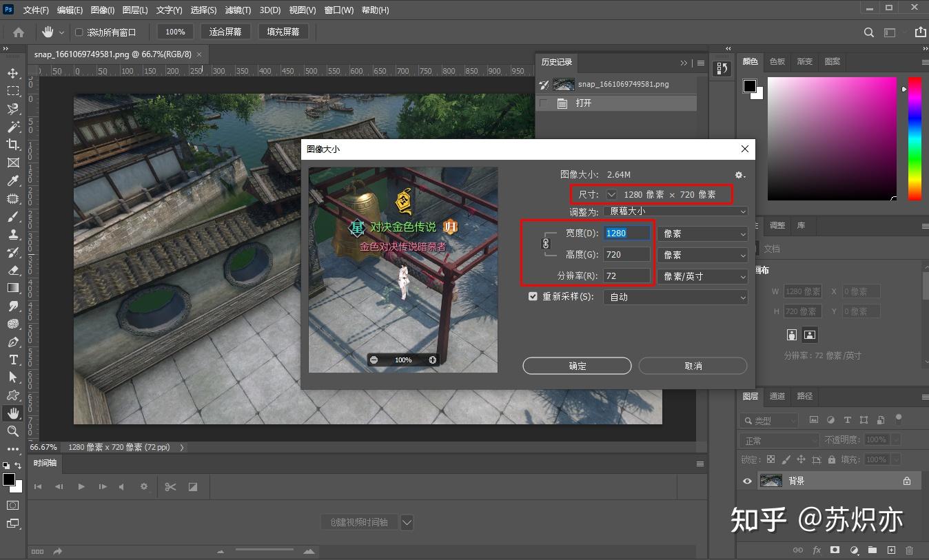The height and width of the screenshot is (560, 929).
Task: Select the Brush tool
Action: 13,216
